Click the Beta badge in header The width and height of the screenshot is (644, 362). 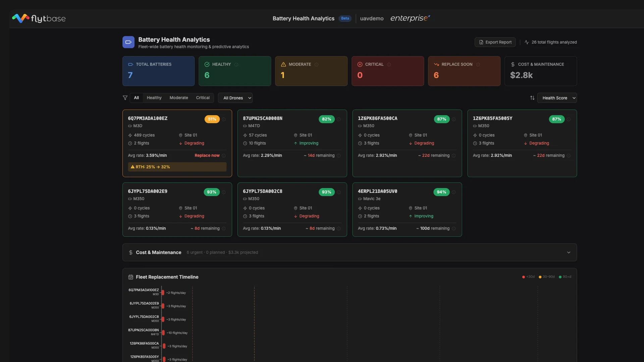tap(345, 18)
